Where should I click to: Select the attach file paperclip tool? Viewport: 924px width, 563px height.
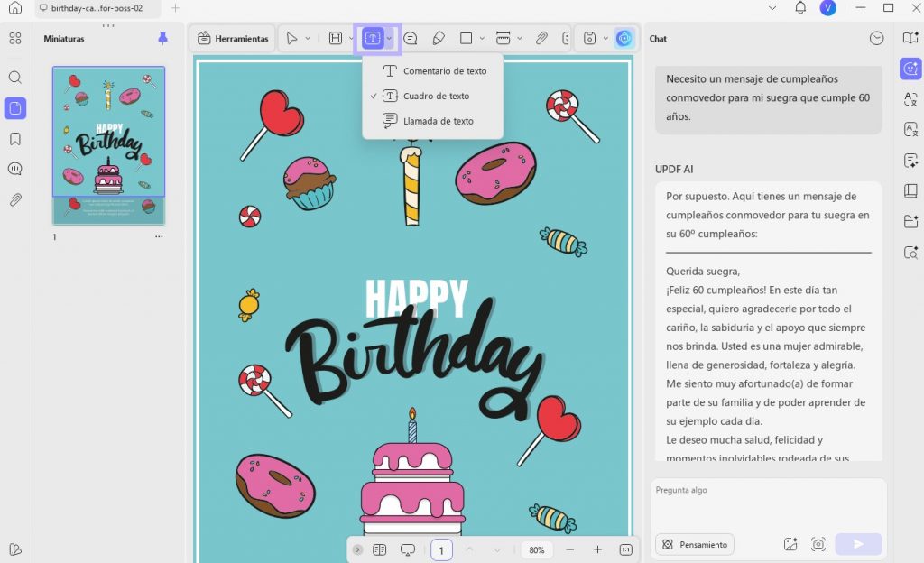[x=541, y=38]
